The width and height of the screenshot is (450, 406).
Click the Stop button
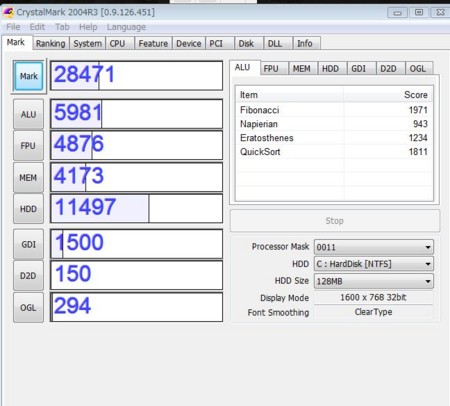335,221
